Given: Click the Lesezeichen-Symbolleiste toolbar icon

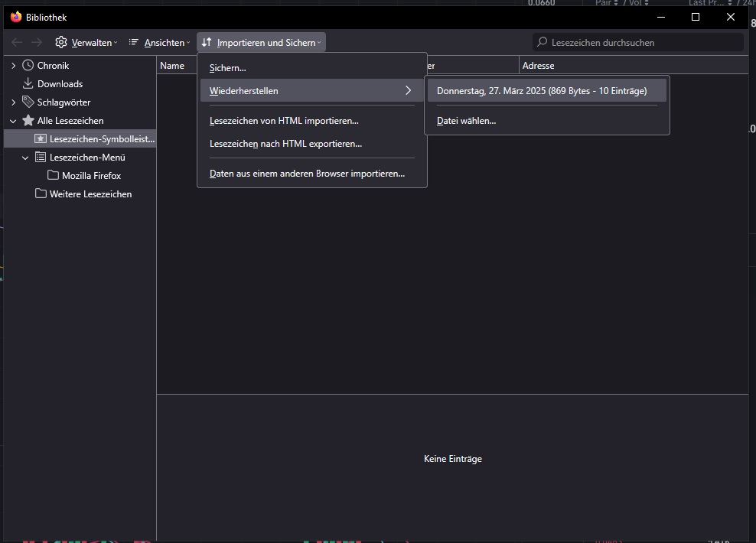Looking at the screenshot, I should click(x=41, y=138).
